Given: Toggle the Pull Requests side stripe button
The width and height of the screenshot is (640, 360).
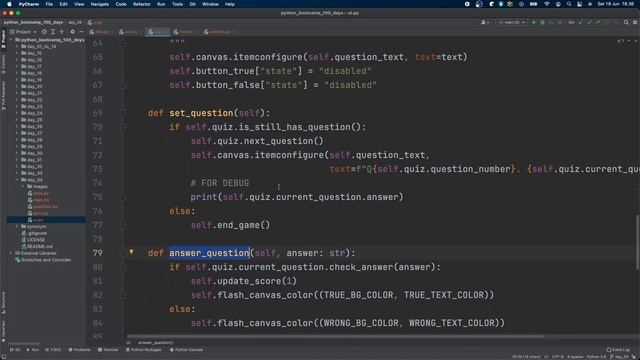Looking at the screenshot, I should (x=3, y=96).
